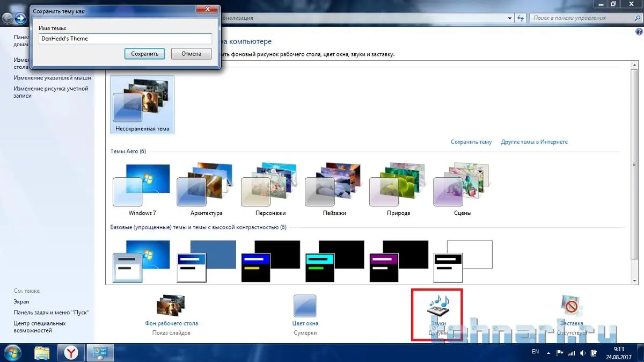Click the Базовые (упрощенные) темы heading
Viewport: 644px width, 362px height.
(199, 227)
